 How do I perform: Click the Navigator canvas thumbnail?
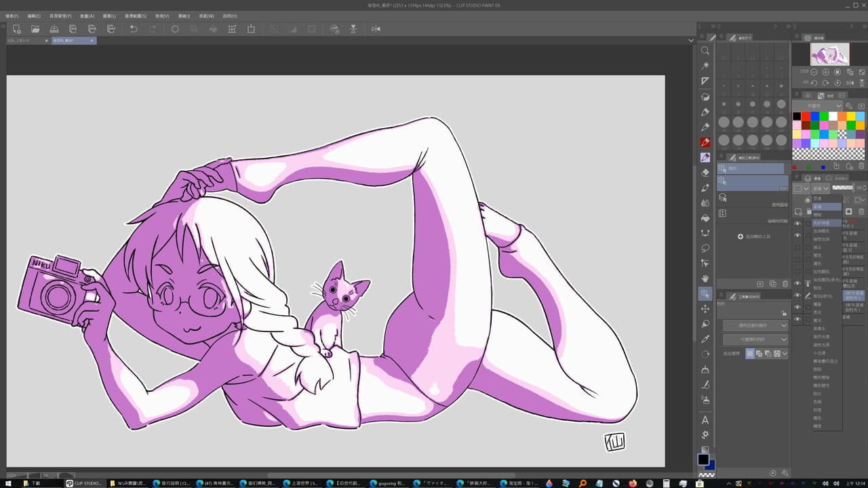pyautogui.click(x=829, y=54)
